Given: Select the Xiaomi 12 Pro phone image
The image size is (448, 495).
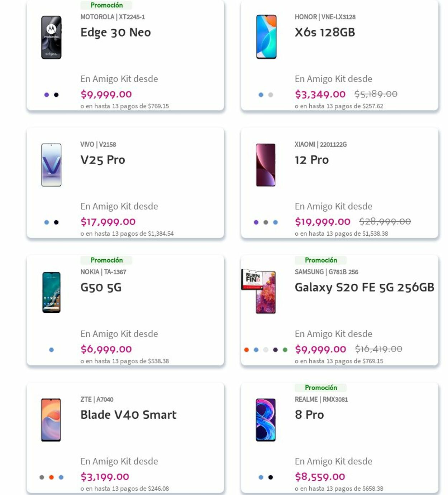Looking at the screenshot, I should pos(266,165).
